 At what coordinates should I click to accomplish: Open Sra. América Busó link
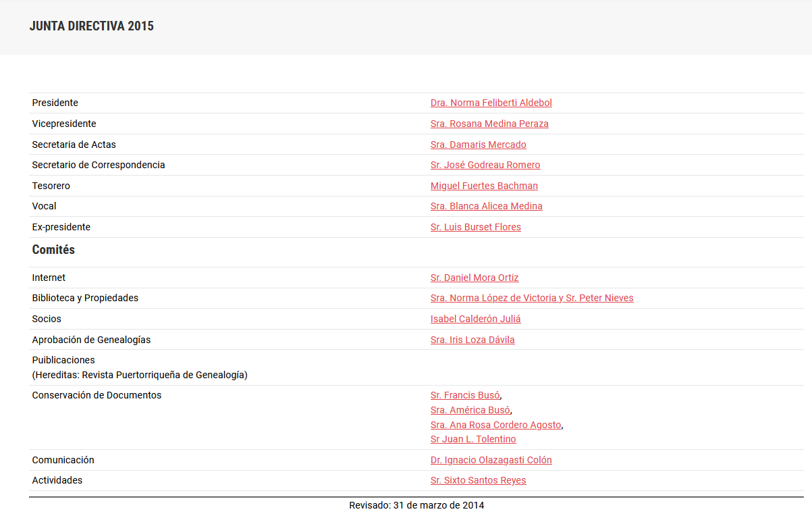click(x=470, y=410)
